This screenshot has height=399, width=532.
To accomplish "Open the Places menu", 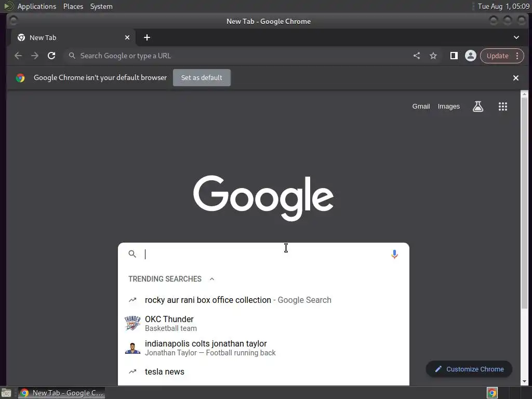I will (x=73, y=6).
